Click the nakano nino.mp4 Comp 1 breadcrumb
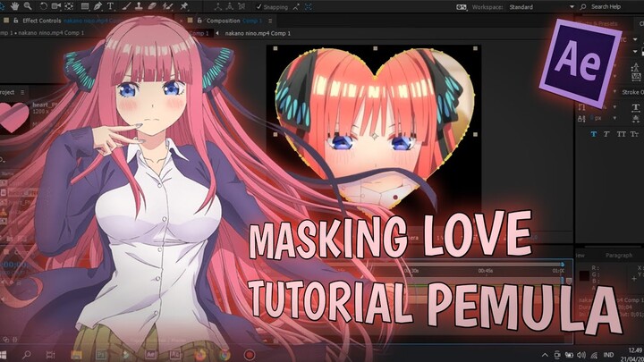The image size is (644, 362). coord(258,33)
